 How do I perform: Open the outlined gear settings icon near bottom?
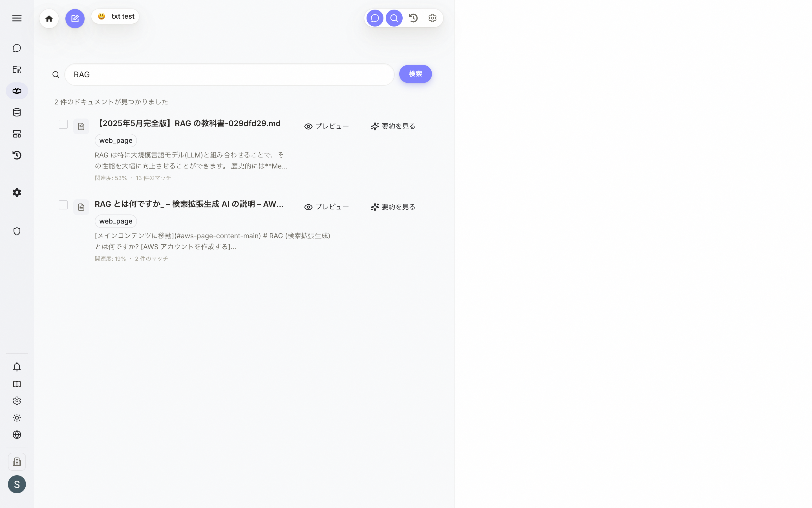point(17,401)
